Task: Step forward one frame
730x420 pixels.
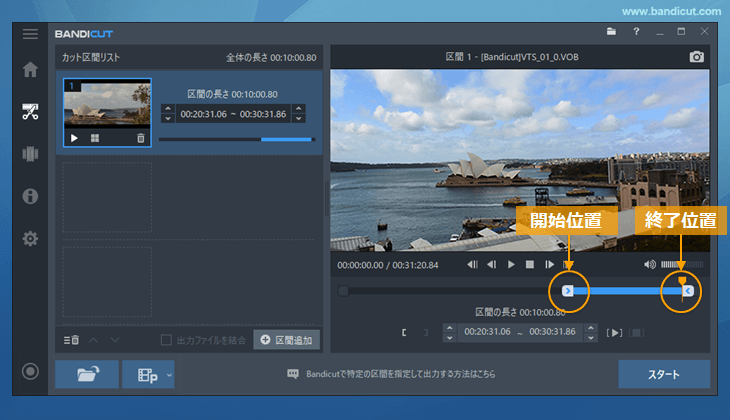Action: tap(549, 264)
